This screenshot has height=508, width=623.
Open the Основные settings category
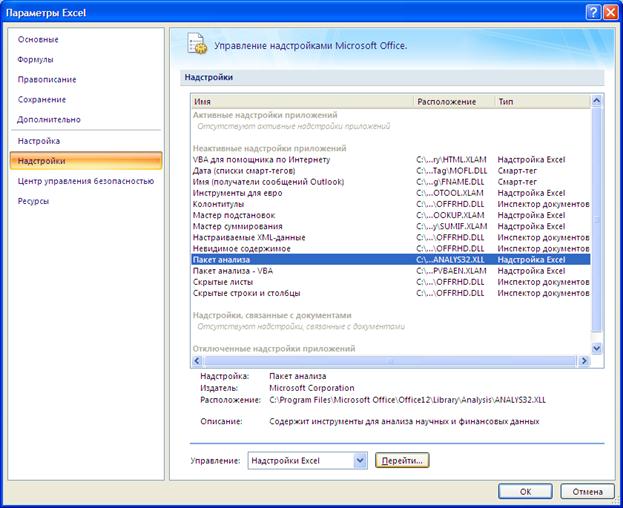tap(38, 39)
